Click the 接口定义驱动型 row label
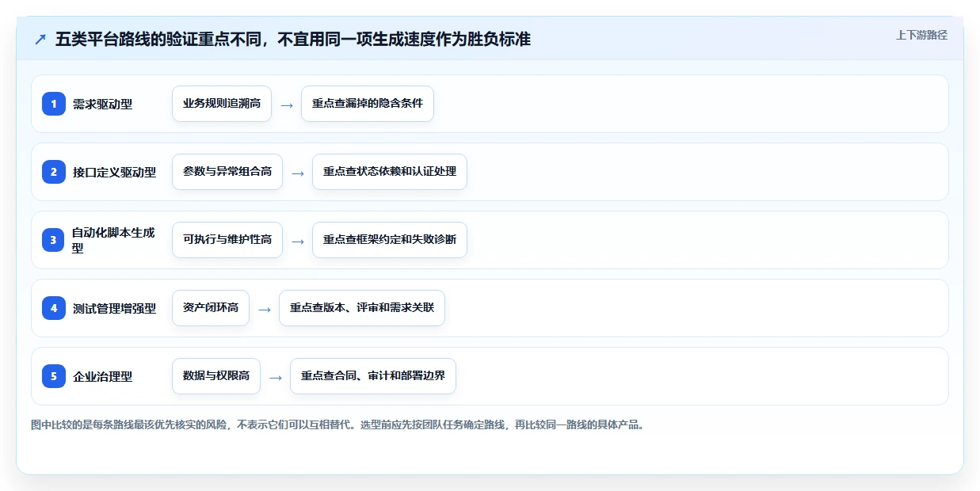 pos(114,172)
